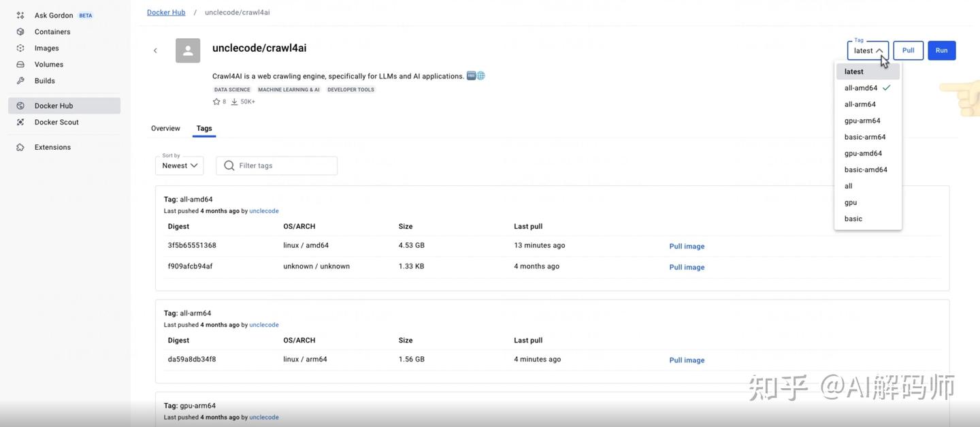Switch to the Tags tab
980x427 pixels.
204,128
